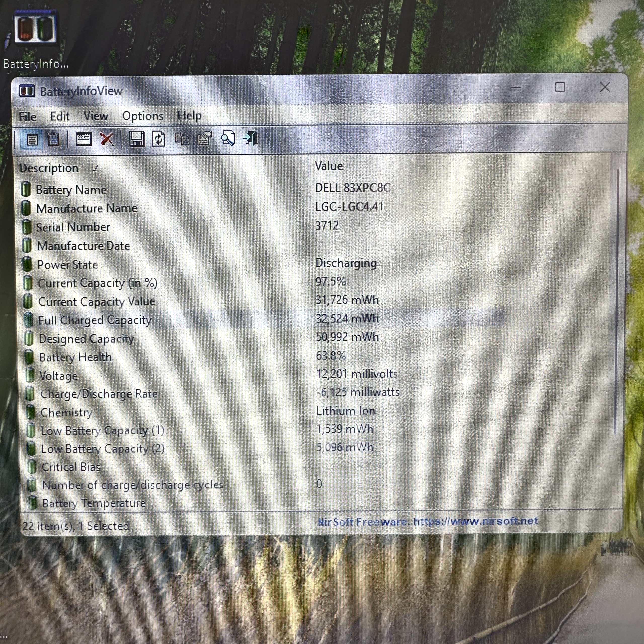
Task: Open the File menu
Action: coord(27,117)
